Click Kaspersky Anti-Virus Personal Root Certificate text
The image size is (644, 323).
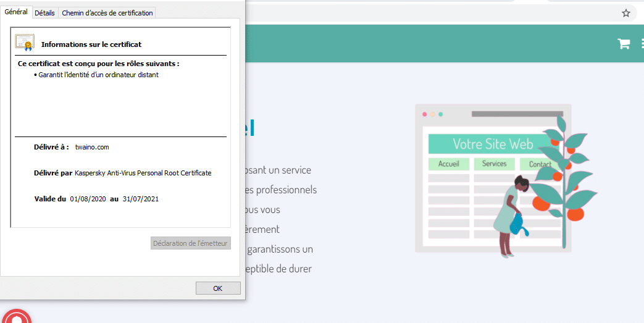point(143,173)
